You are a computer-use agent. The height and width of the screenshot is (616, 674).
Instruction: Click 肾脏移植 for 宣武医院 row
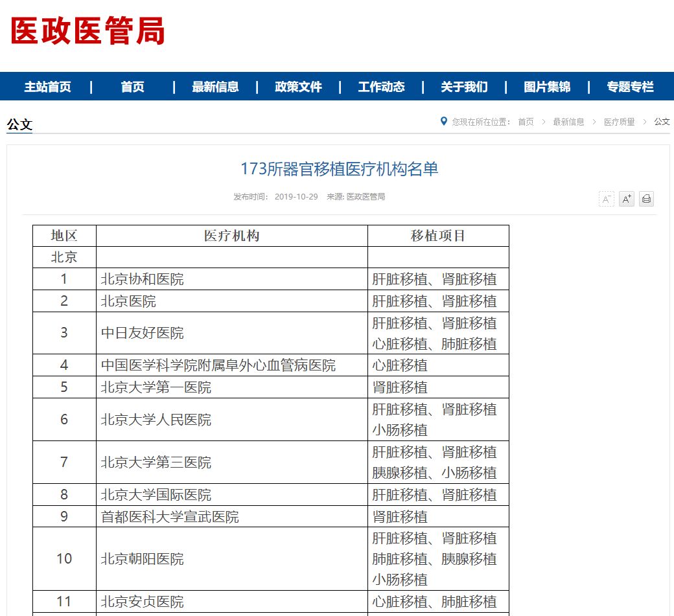(400, 516)
